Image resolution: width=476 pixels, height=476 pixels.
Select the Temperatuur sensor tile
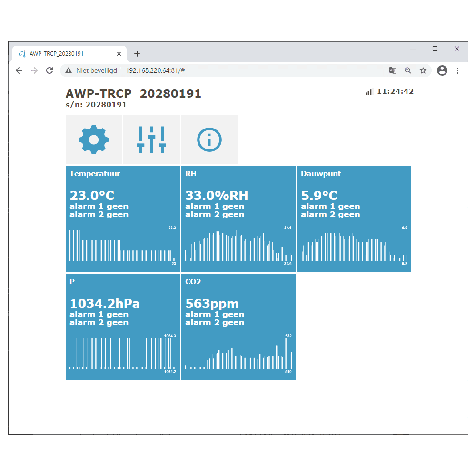click(x=122, y=200)
